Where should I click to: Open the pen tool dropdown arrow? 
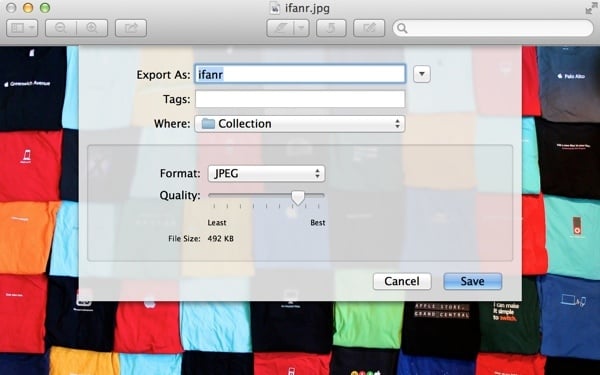[x=302, y=28]
